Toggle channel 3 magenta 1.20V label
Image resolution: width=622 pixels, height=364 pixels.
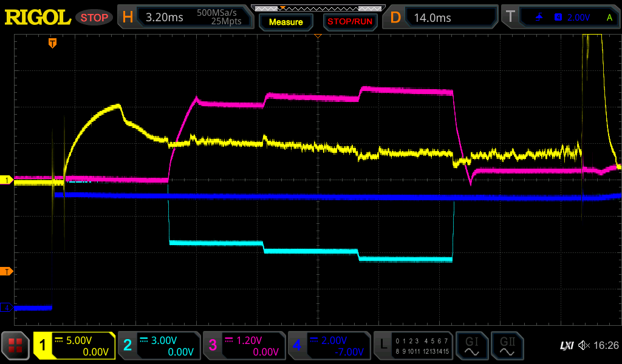coord(244,346)
